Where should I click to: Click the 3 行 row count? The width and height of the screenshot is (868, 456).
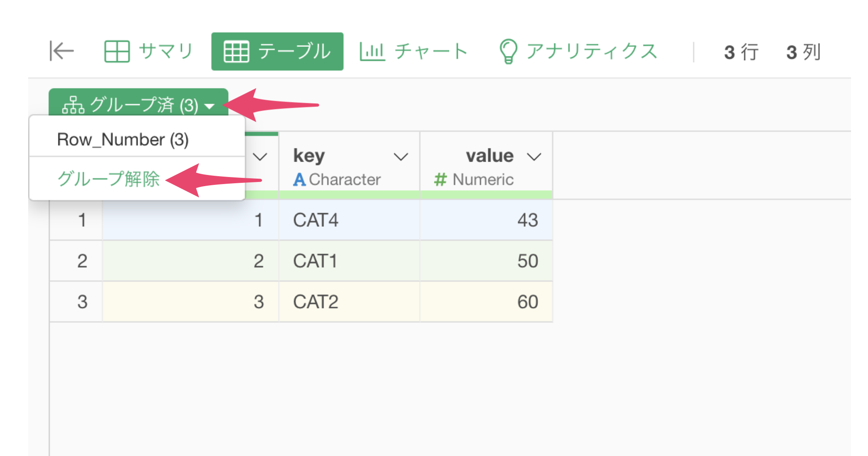click(x=741, y=52)
